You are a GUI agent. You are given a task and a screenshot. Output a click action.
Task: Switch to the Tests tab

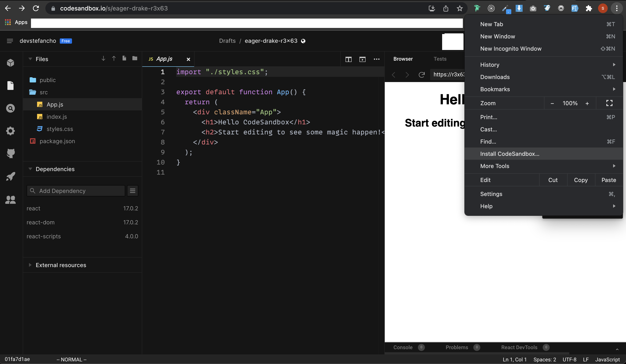tap(440, 59)
